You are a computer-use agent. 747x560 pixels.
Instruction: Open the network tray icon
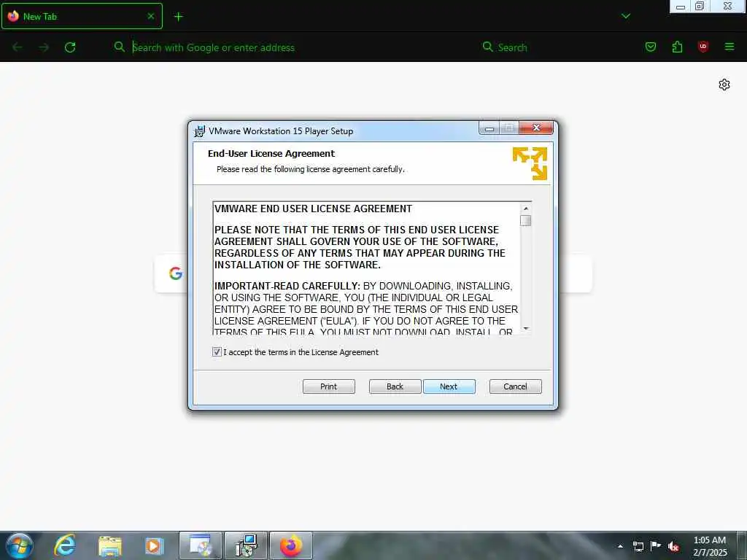point(638,546)
